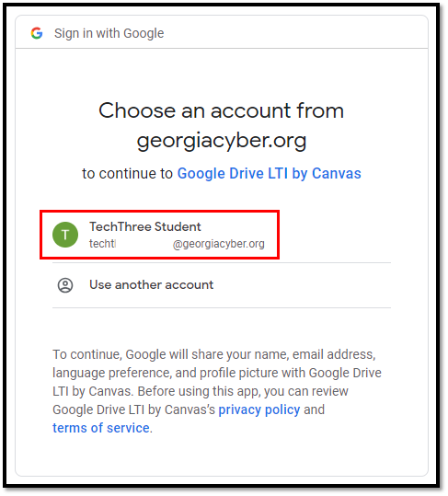Viewport: 448px width, 496px height.
Task: Open the privacy policy link
Action: [x=258, y=409]
